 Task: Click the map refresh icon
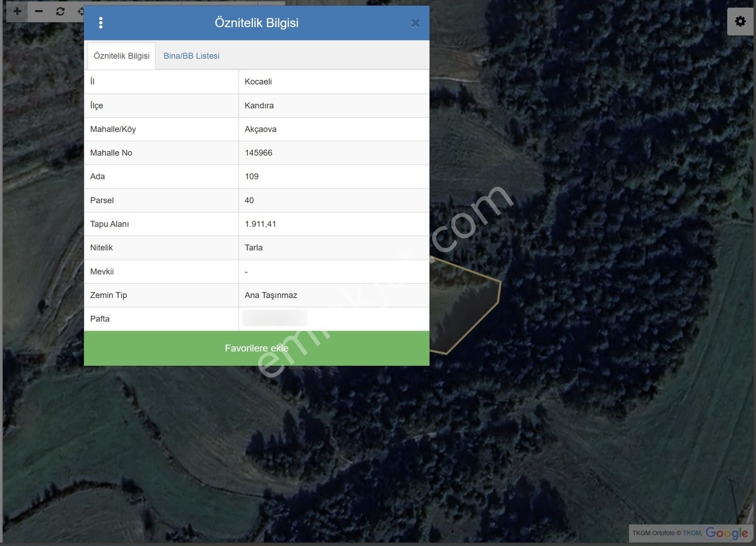click(x=60, y=11)
